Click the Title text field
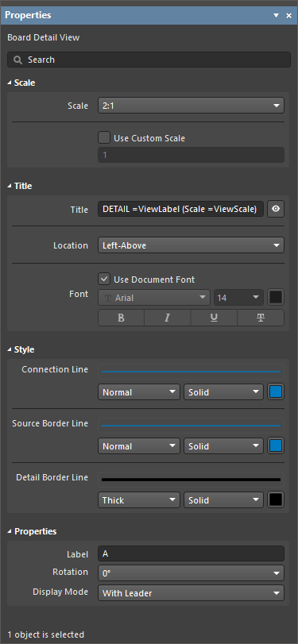 coord(181,209)
